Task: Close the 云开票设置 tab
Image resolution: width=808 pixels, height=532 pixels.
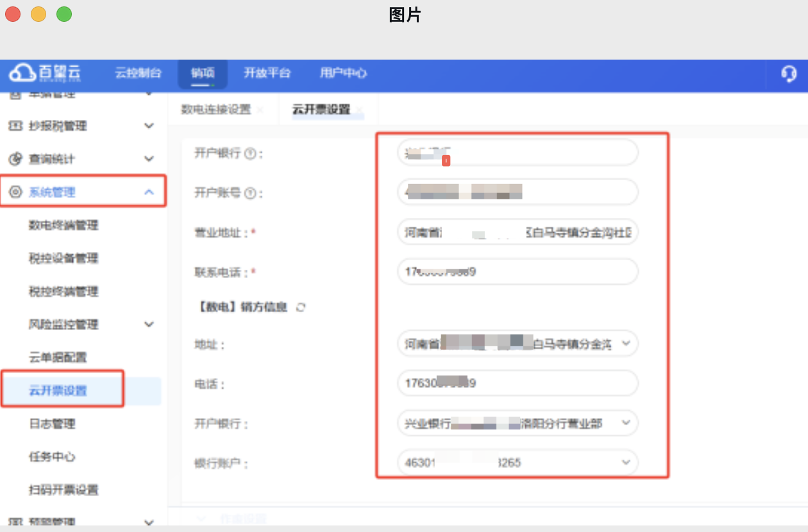Action: click(360, 110)
